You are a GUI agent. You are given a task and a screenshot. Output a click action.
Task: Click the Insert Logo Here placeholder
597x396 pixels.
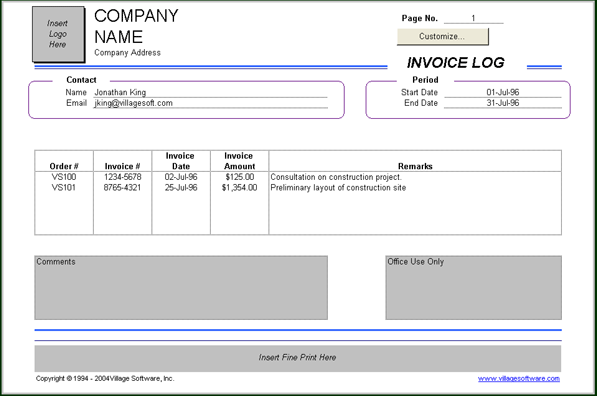(x=58, y=34)
